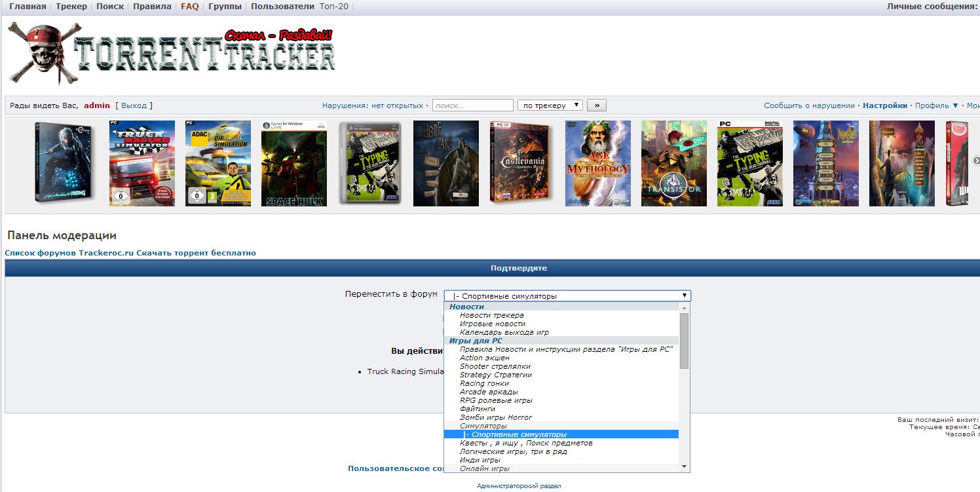This screenshot has height=492, width=980.
Task: Open the Пользователи page
Action: [283, 6]
